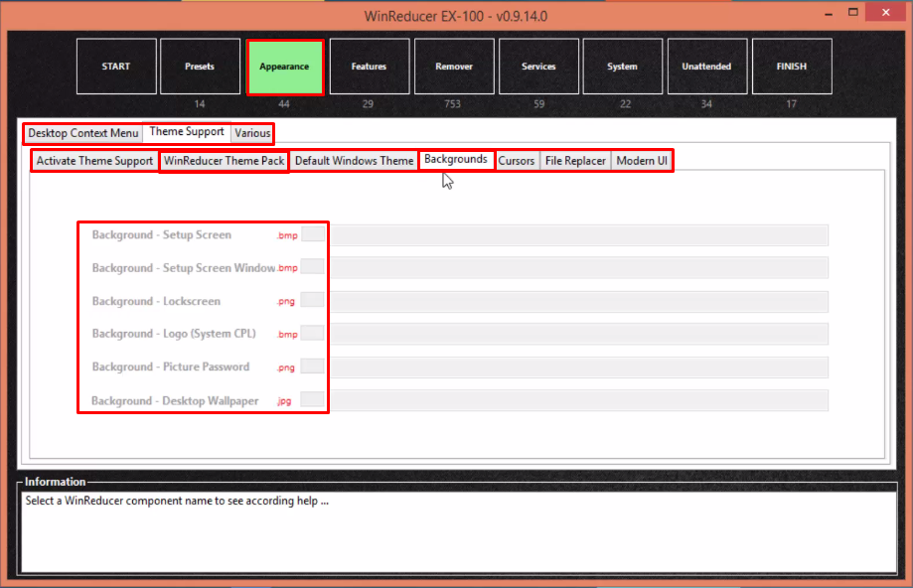
Task: Click the Setup Screen file path field
Action: click(579, 235)
